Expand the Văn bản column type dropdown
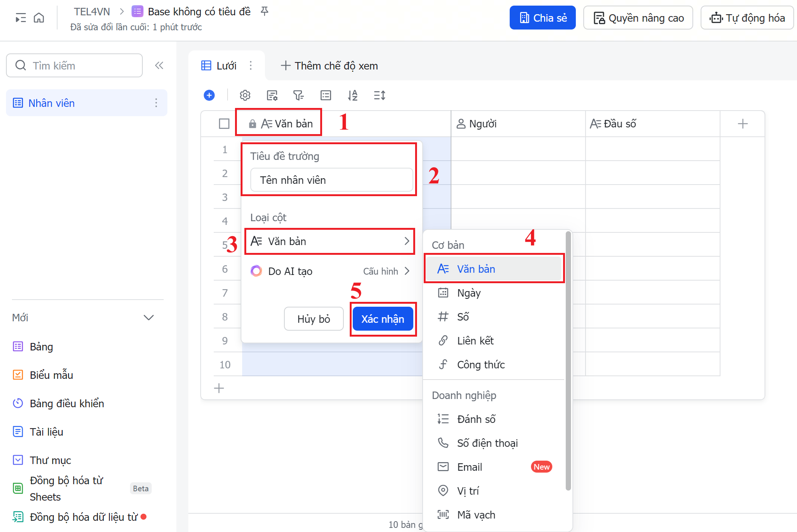The height and width of the screenshot is (532, 797). pos(330,241)
